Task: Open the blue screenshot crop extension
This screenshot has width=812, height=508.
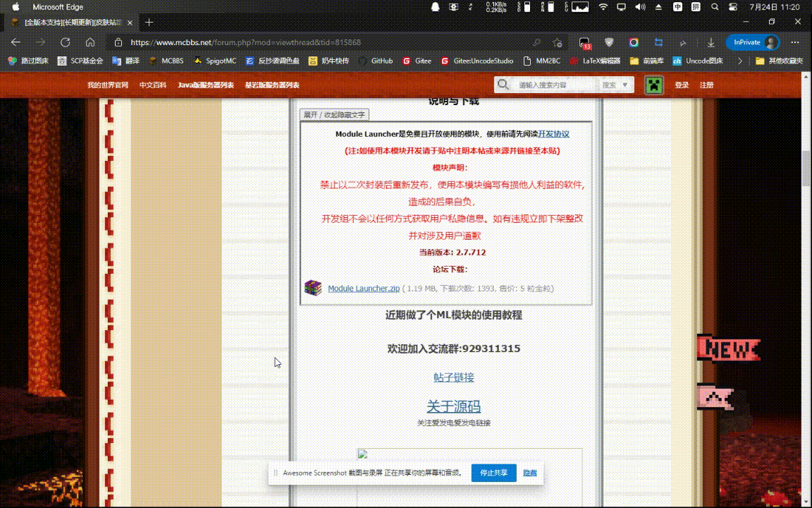Action: click(659, 42)
